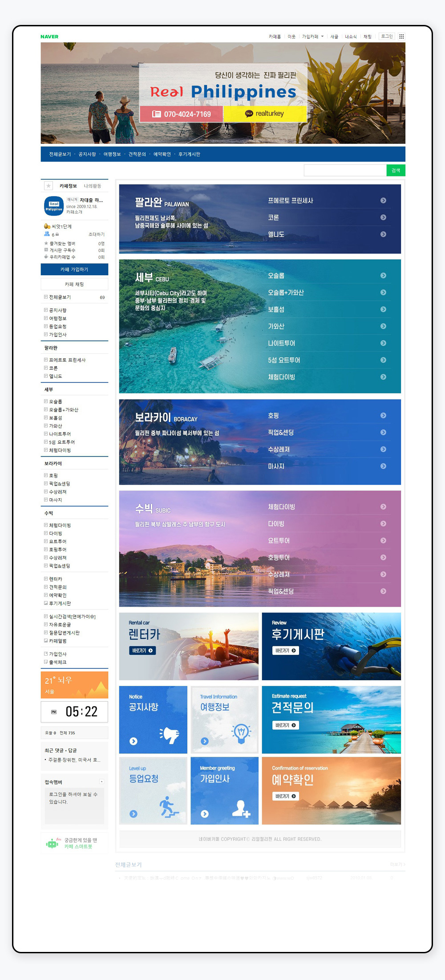Click the circle arrow on 여행정보 tile
The height and width of the screenshot is (980, 445).
click(x=205, y=741)
